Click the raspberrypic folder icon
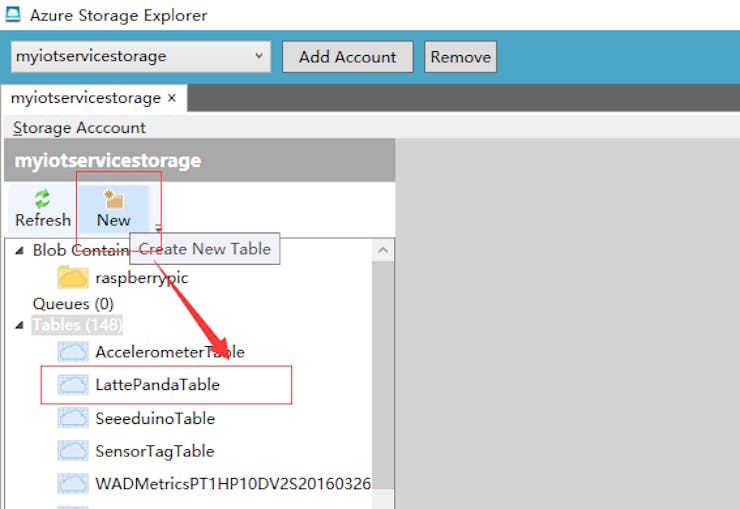Viewport: 740px width, 509px height. [73, 277]
